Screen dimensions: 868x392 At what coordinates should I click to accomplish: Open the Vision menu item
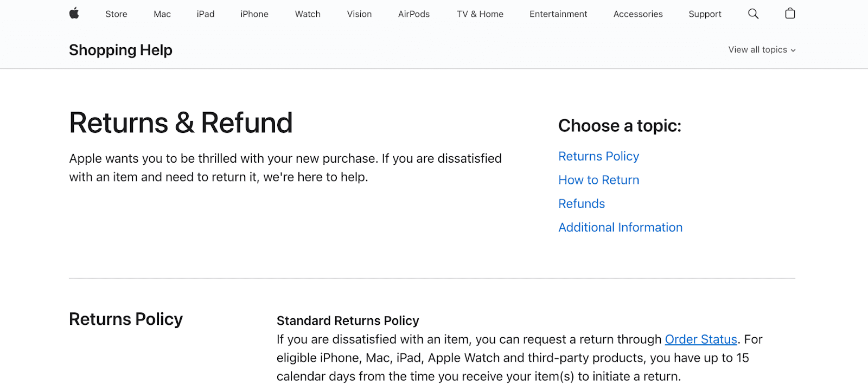click(x=359, y=14)
